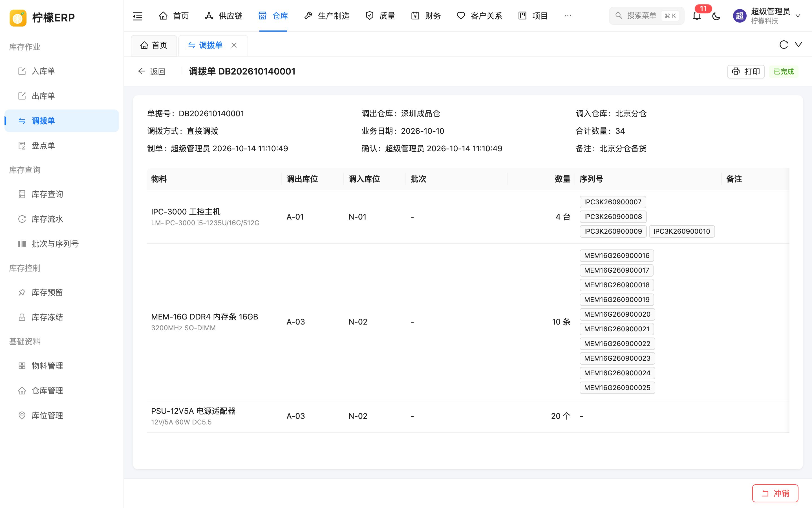Go back with the 返回 link
812x508 pixels.
coord(152,72)
